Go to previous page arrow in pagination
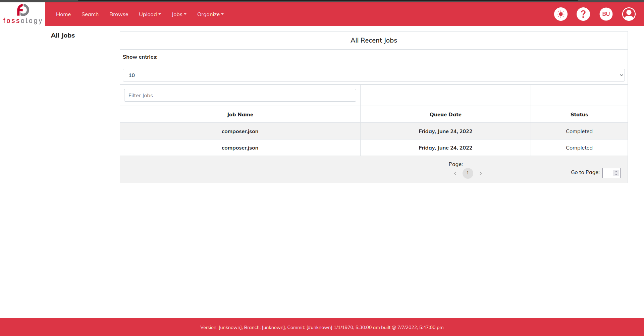The image size is (644, 336). point(455,173)
